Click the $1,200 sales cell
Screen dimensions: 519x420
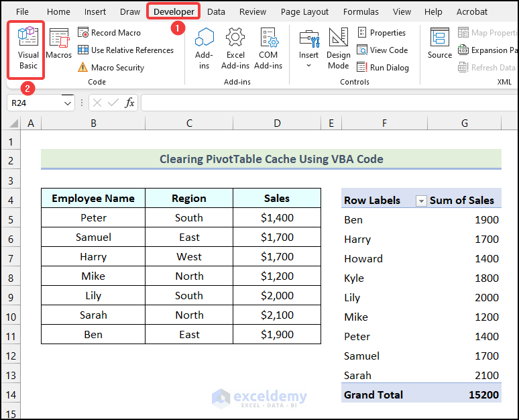coord(277,276)
